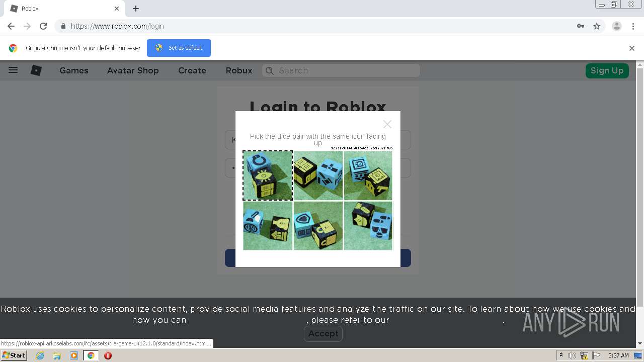Screen dimensions: 644x362
Task: Open the network tray icon
Action: [584, 355]
